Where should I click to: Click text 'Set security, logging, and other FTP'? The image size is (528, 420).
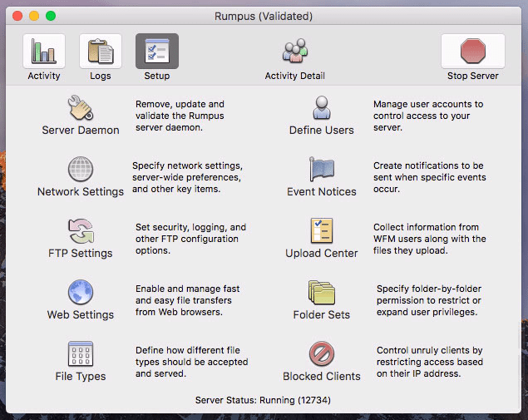pyautogui.click(x=190, y=233)
